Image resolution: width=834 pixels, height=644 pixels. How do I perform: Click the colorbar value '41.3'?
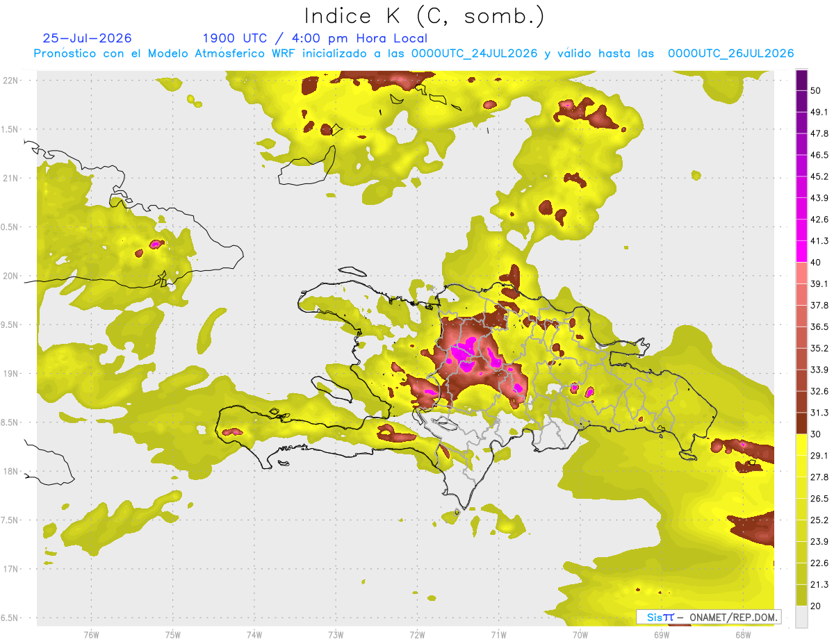[x=819, y=241]
